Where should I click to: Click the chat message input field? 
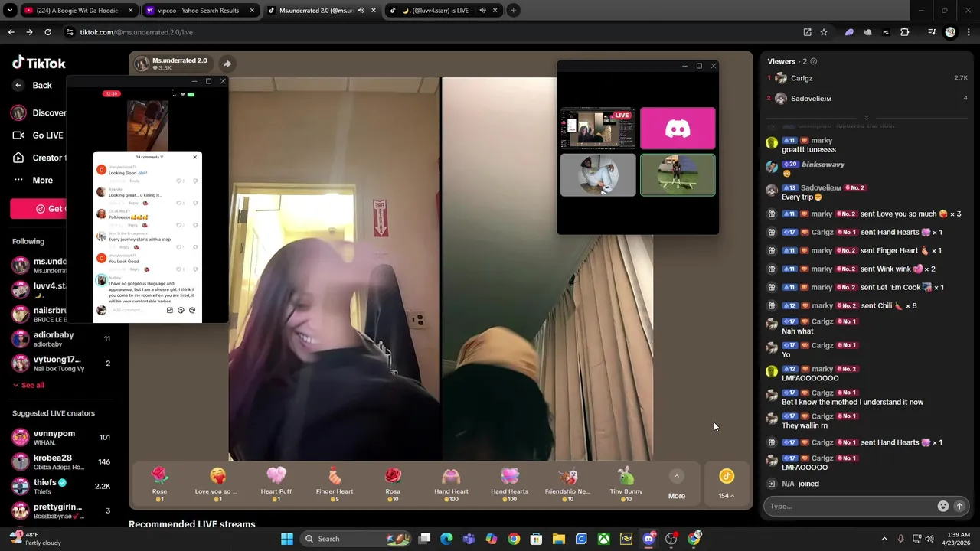[x=850, y=506]
